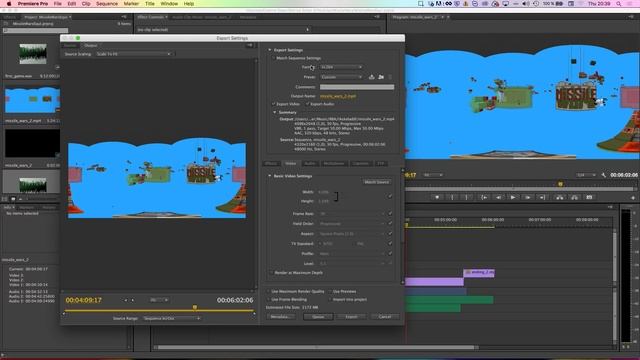Switch to the Effects tab in Export Settings
640x360 pixels.
(x=271, y=164)
